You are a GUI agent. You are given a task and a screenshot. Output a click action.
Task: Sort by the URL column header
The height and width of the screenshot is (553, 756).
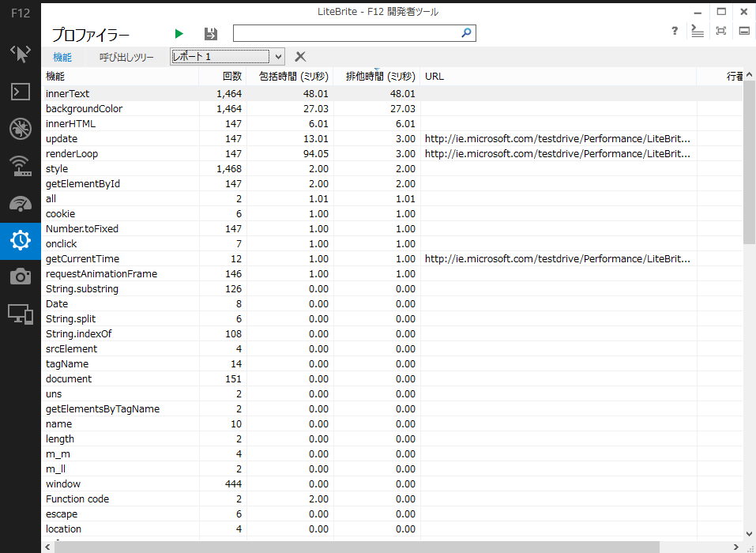point(559,76)
